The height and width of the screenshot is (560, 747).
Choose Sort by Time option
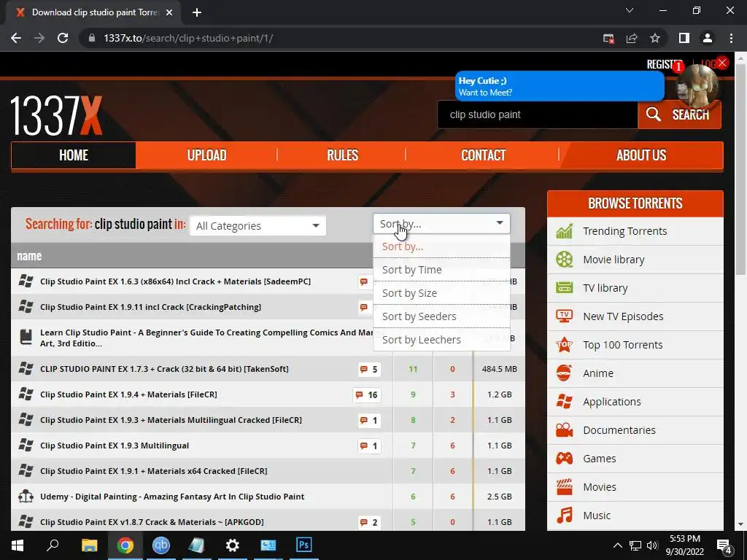pyautogui.click(x=441, y=270)
